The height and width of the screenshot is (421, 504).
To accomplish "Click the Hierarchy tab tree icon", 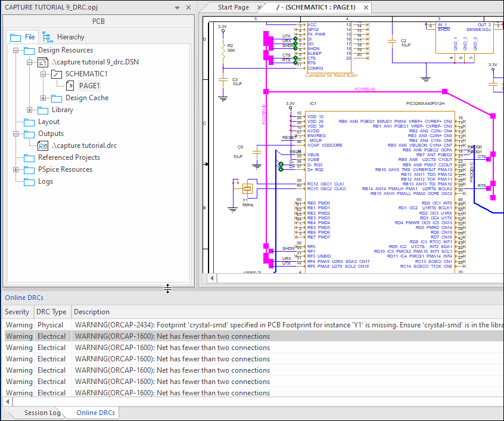I will tap(48, 38).
